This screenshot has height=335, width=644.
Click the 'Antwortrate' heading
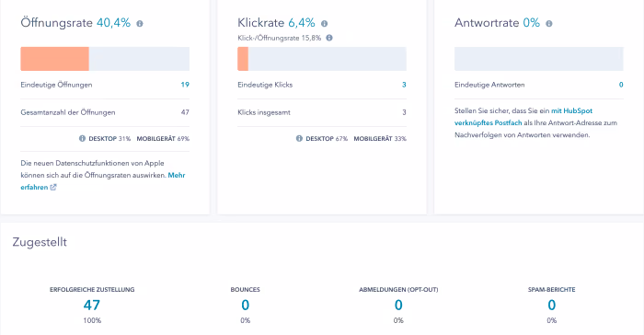pos(487,23)
